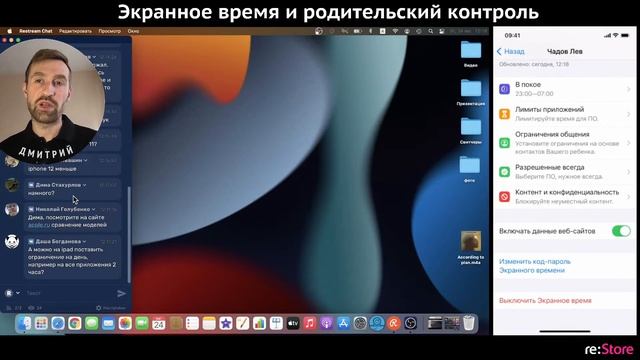Open 'Просмотр' menu
The image size is (640, 360).
coord(109,31)
